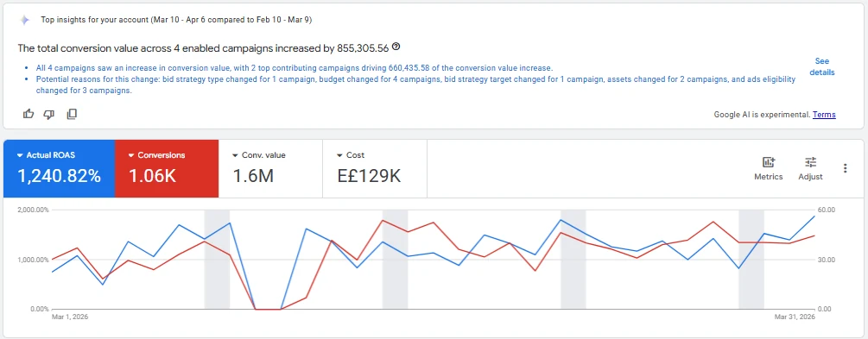Select the 1,240.82% ROAS value
The height and width of the screenshot is (339, 868).
pyautogui.click(x=60, y=177)
